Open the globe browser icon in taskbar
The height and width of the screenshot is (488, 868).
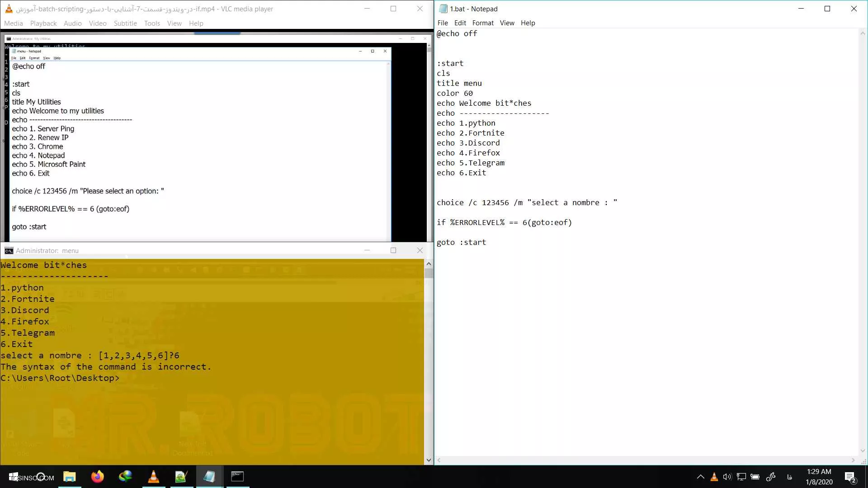[125, 477]
